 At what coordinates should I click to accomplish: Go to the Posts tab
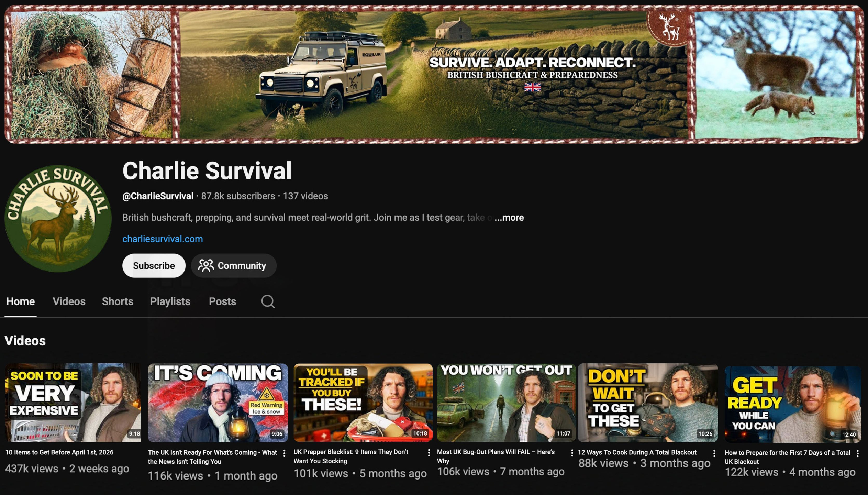pos(222,301)
